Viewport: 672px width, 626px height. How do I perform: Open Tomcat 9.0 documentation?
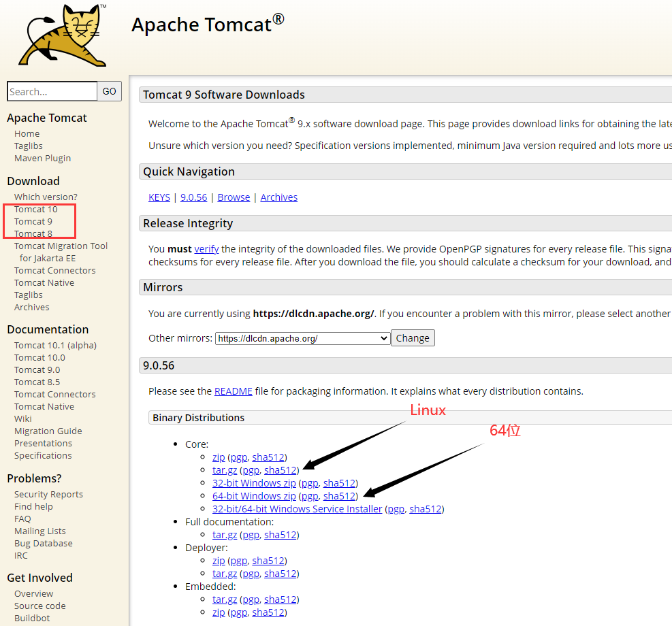click(37, 369)
